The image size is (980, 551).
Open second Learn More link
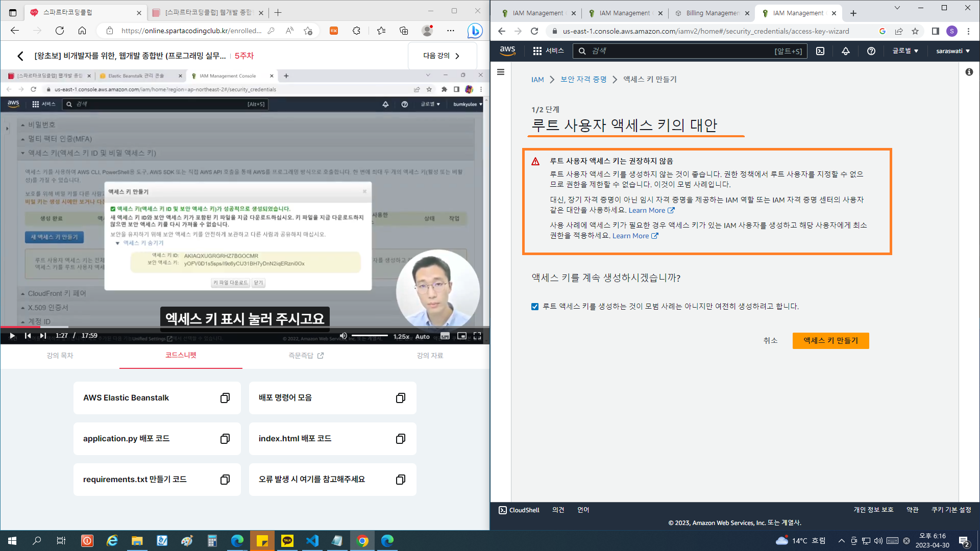tap(635, 236)
